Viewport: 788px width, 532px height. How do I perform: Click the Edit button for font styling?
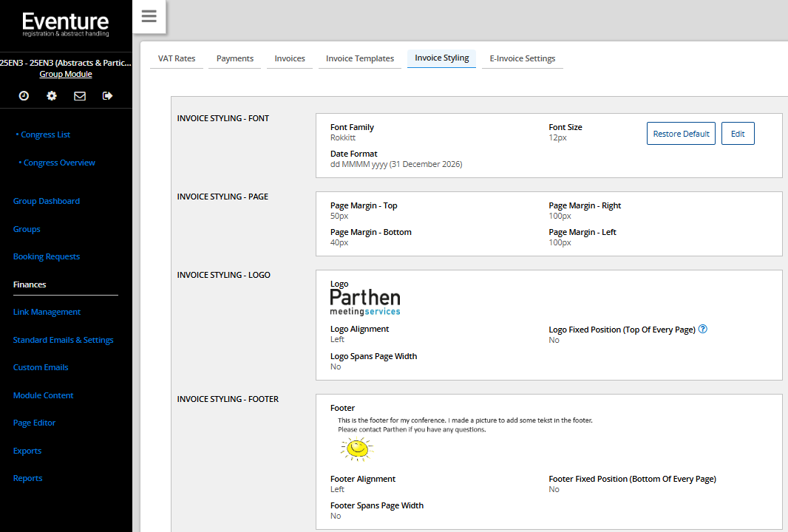tap(738, 134)
